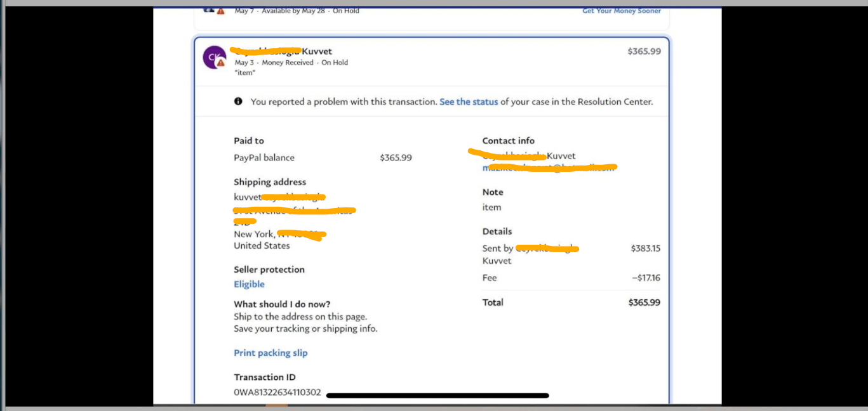Open the "See the status" link
This screenshot has width=868, height=411.
[469, 101]
